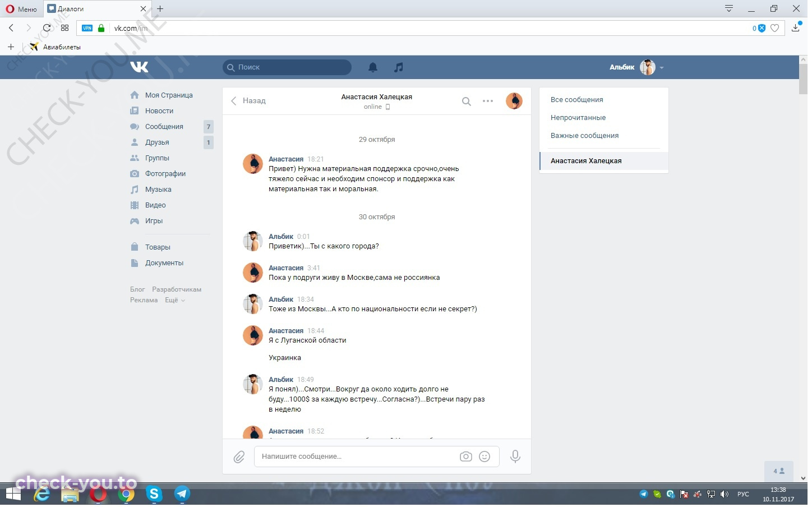Click the Альбик name at 18:34
Screen dimensions: 812x507
pos(281,299)
